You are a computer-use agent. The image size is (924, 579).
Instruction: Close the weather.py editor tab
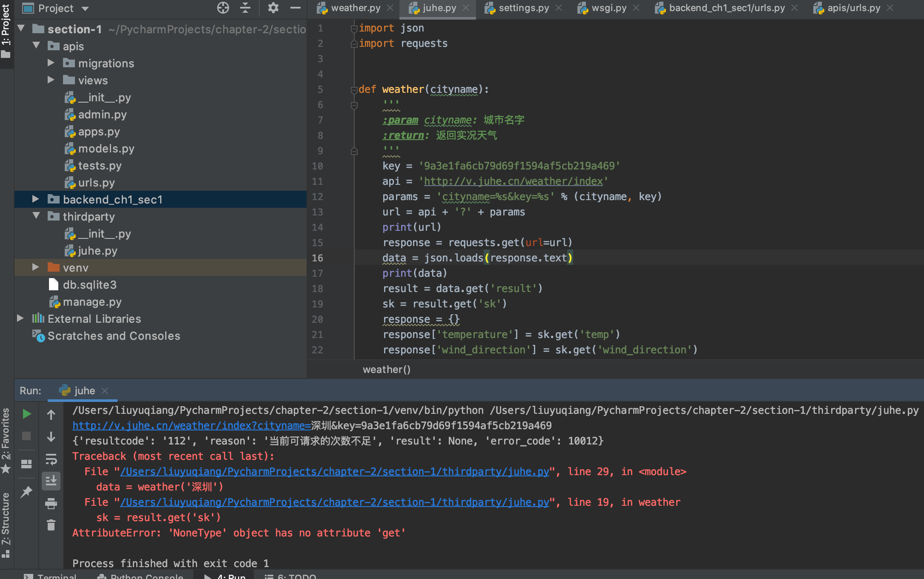click(390, 8)
